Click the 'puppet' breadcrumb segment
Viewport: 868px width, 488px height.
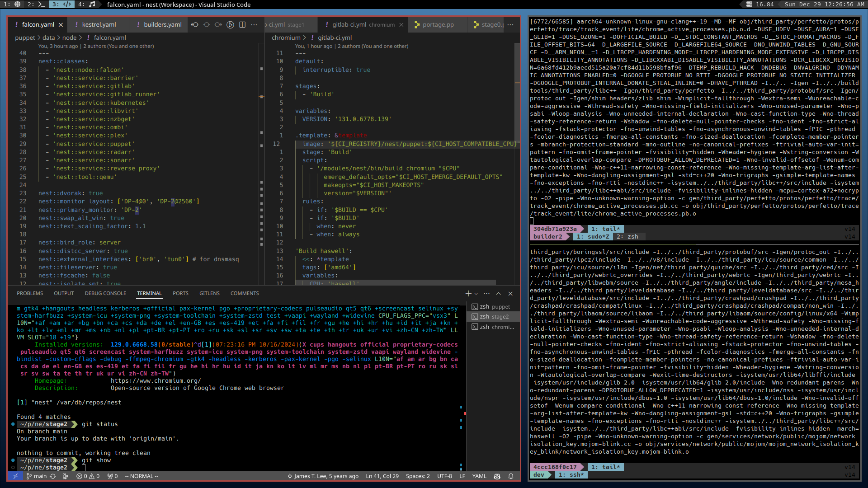pos(25,38)
